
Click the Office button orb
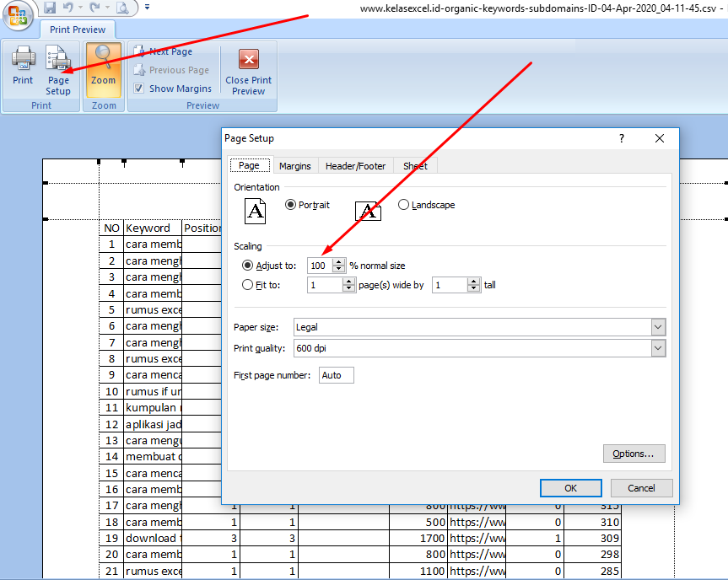coord(18,15)
